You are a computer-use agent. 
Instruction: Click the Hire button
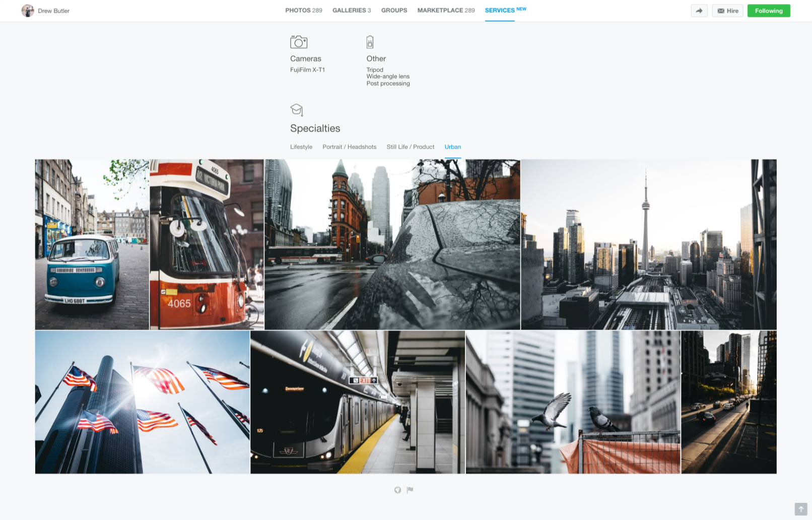[x=727, y=11]
